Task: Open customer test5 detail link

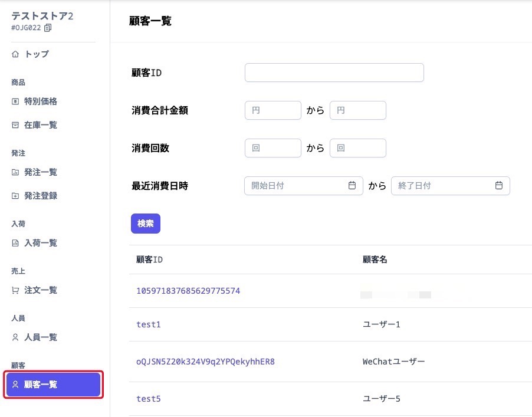Action: click(x=148, y=399)
